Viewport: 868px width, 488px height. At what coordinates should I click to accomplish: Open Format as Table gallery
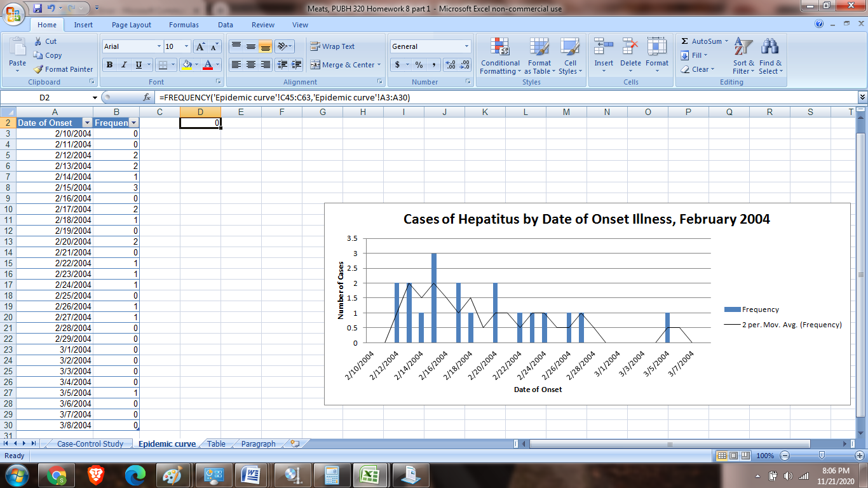tap(539, 56)
